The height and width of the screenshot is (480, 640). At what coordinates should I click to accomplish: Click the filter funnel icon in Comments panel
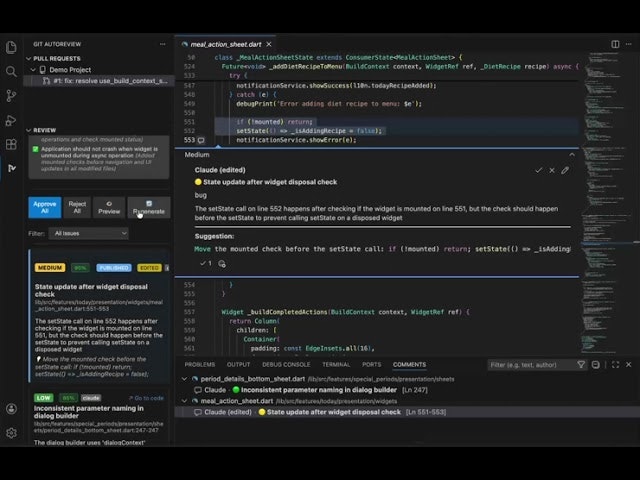pos(581,364)
